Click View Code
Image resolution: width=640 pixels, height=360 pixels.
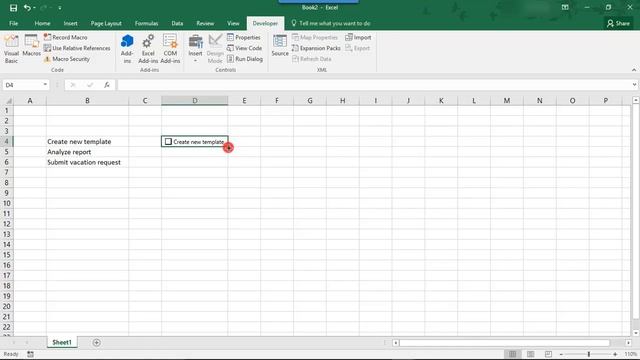(244, 48)
